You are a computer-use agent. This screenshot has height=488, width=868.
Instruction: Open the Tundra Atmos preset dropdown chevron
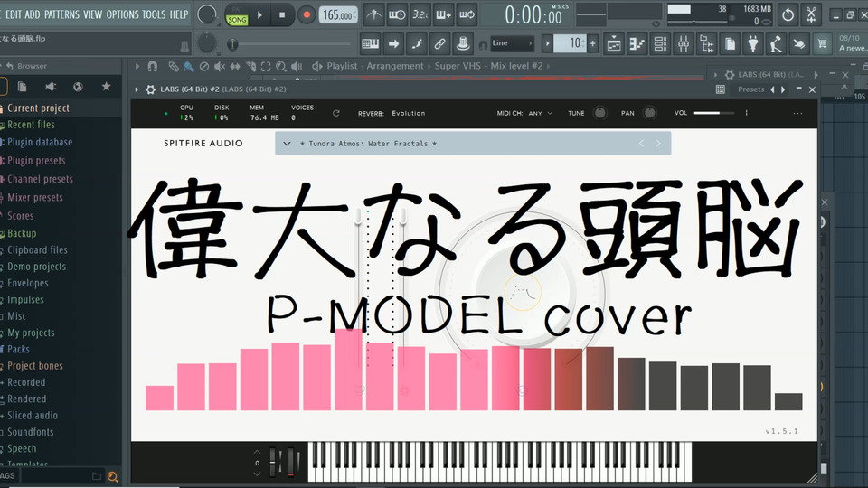(287, 144)
